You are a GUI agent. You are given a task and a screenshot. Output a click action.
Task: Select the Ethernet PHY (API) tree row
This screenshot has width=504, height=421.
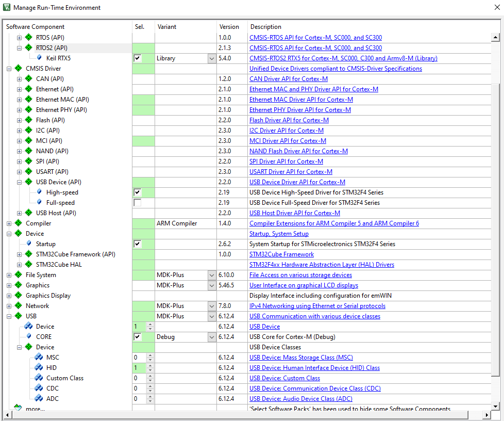point(61,110)
